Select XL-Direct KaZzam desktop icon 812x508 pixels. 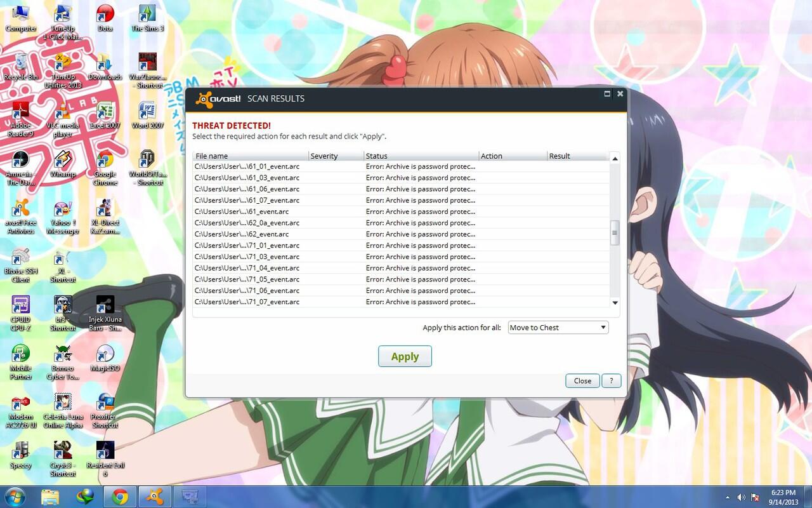(105, 216)
